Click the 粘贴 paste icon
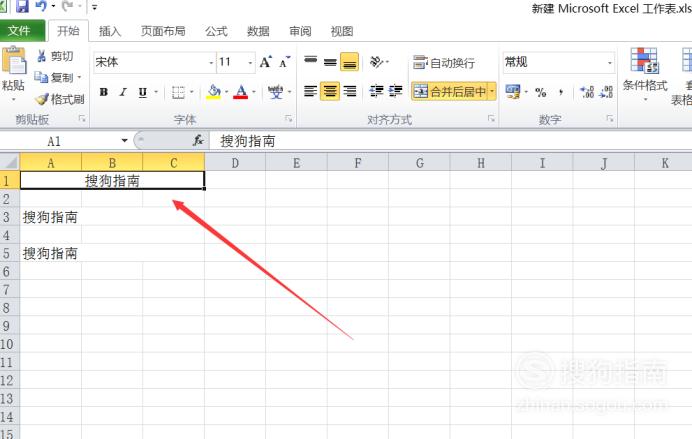 tap(14, 60)
